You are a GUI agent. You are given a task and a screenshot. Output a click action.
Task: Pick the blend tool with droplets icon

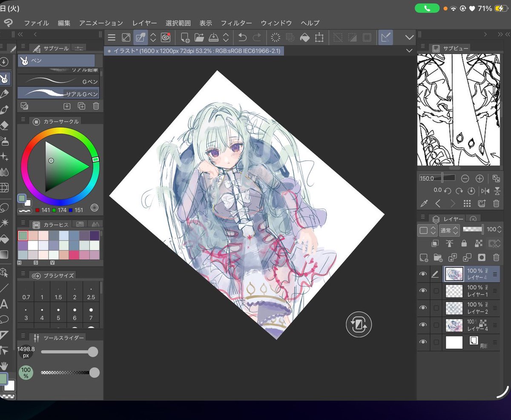[4, 172]
